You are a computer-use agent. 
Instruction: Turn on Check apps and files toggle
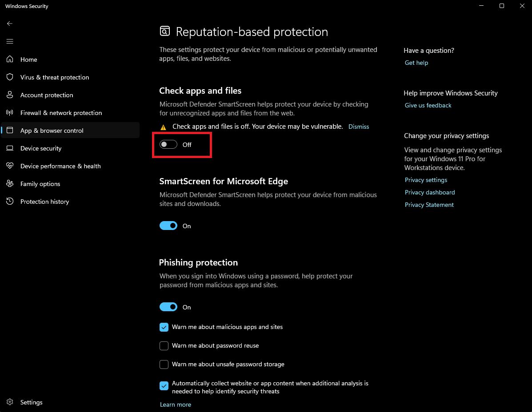click(x=168, y=145)
